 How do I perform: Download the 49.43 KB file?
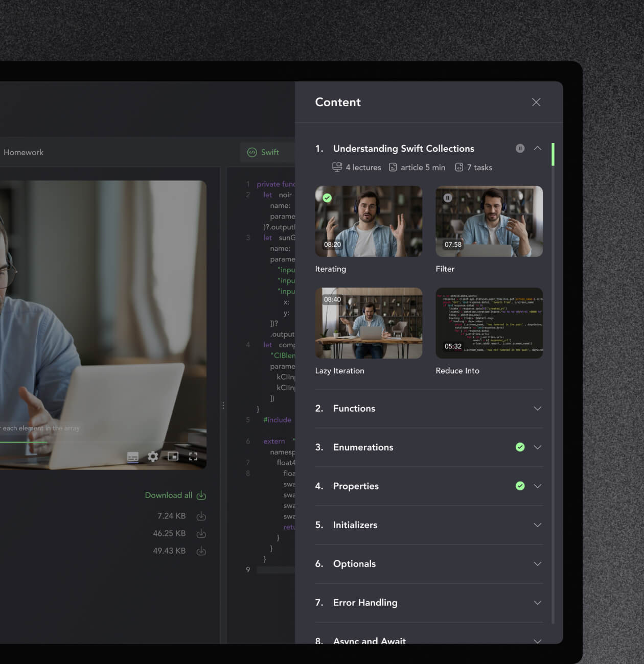coord(201,551)
